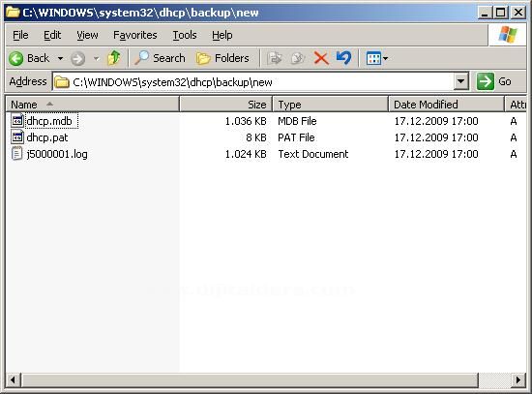
Task: Expand the Forward history dropdown arrow
Action: [x=97, y=58]
